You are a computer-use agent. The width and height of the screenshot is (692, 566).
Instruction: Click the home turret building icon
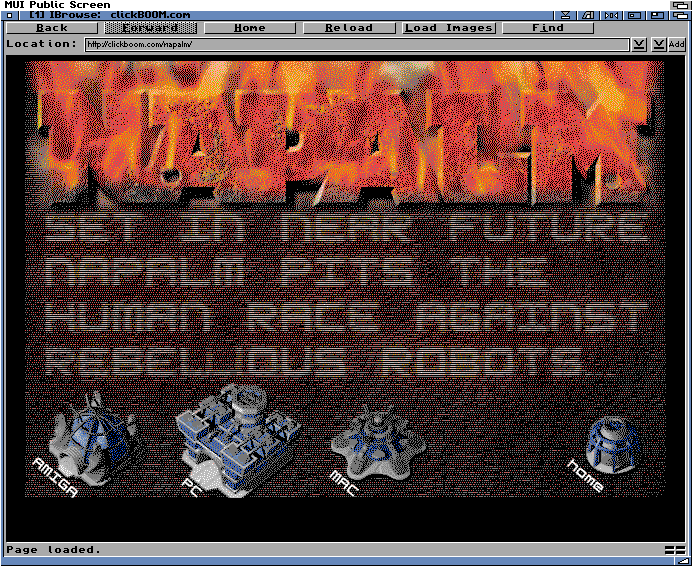(612, 443)
